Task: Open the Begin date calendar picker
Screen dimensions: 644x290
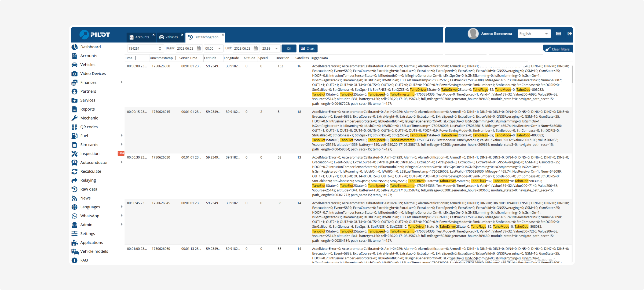Action: [x=199, y=49]
